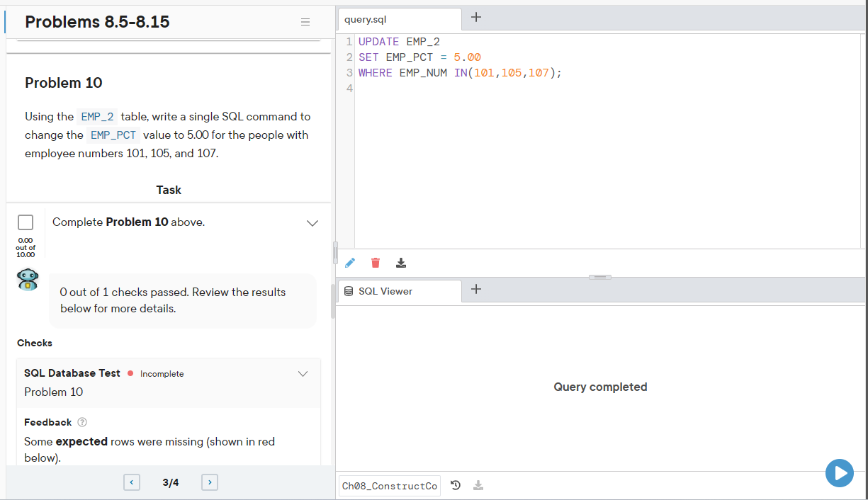
Task: Reset the database with the history icon
Action: 456,485
